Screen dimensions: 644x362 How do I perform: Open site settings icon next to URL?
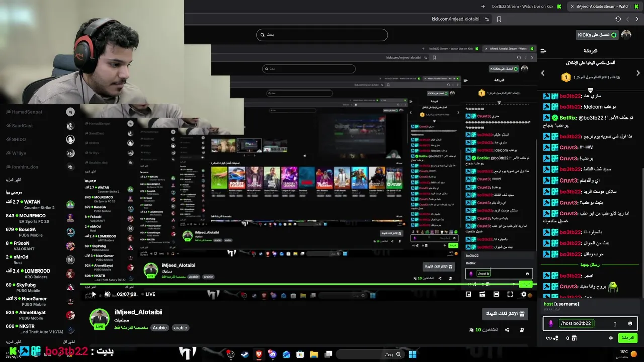487,19
